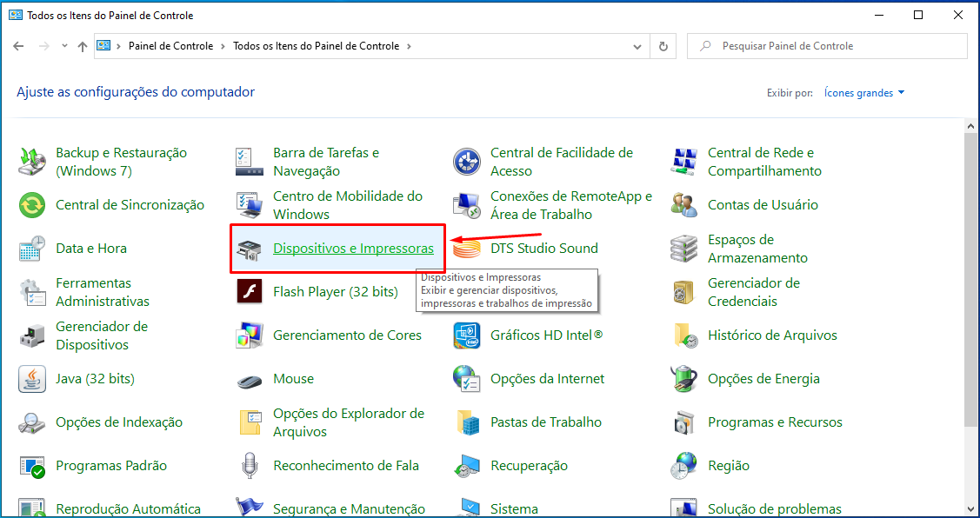Screen dimensions: 980x518
Task: Click the vertical scrollbar on the right
Action: point(971,278)
